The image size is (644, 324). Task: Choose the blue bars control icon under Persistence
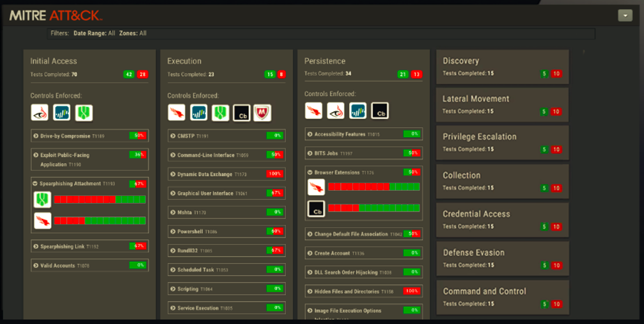coord(357,111)
